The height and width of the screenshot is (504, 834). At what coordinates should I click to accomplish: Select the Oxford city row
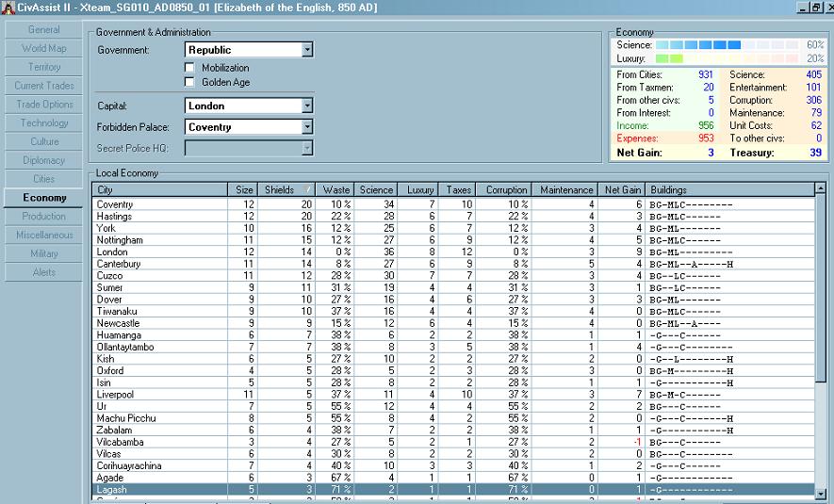[x=453, y=370]
